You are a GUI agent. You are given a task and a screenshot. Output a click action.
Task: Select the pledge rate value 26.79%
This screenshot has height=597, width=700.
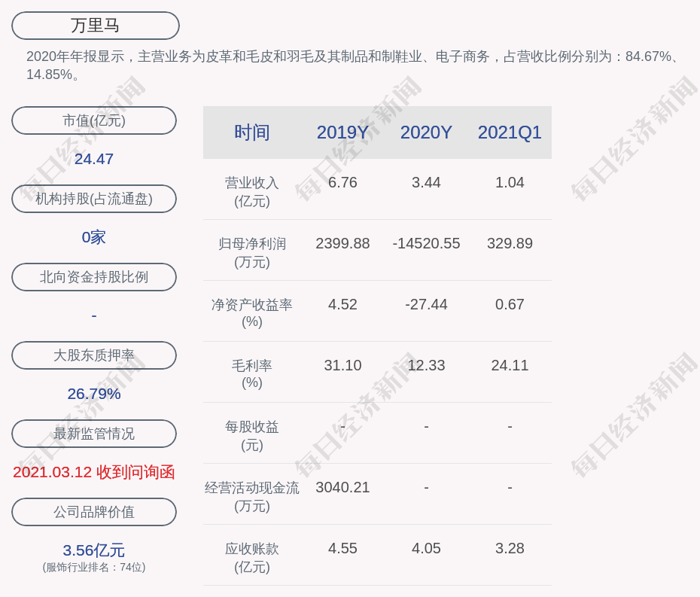point(94,394)
